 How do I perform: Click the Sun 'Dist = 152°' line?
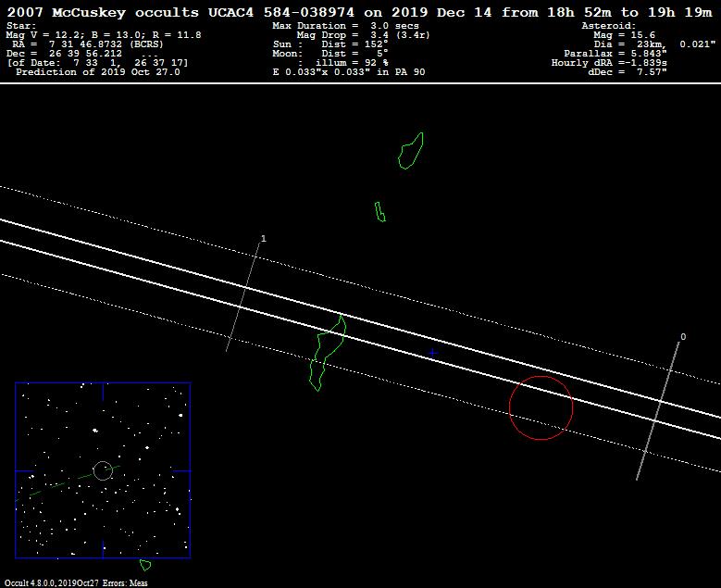(x=330, y=44)
